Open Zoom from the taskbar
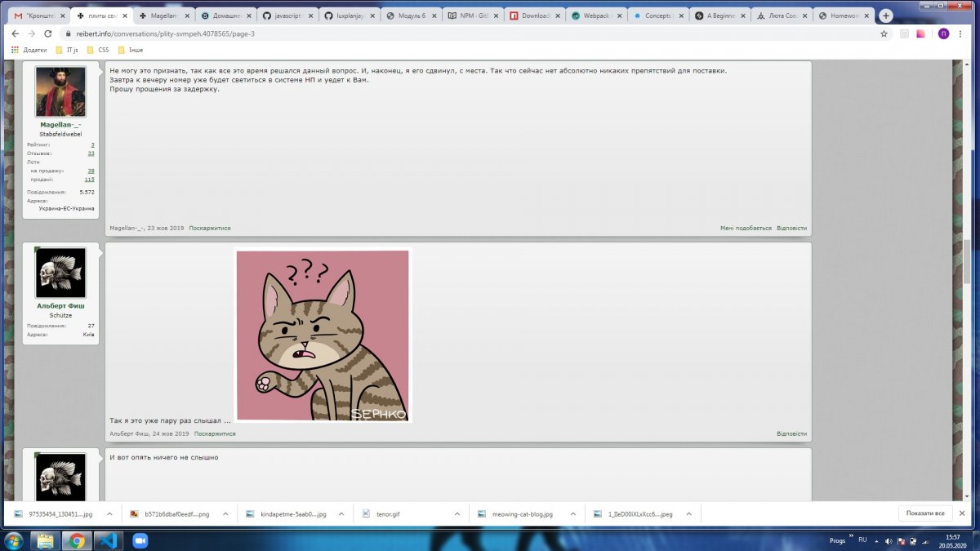 coord(139,540)
